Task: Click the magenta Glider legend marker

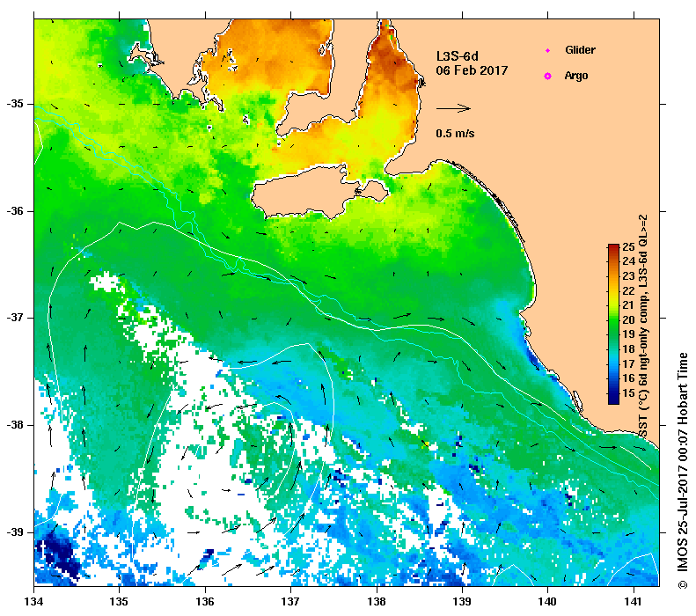Action: 548,50
